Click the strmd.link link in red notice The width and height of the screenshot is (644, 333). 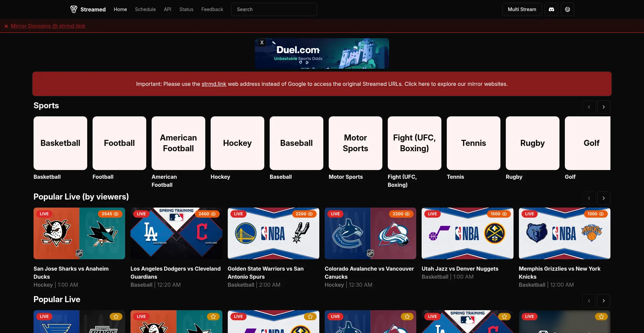pyautogui.click(x=214, y=84)
